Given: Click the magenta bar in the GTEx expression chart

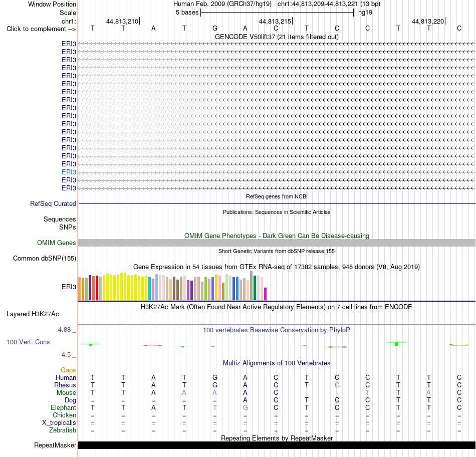Looking at the screenshot, I should click(266, 294).
